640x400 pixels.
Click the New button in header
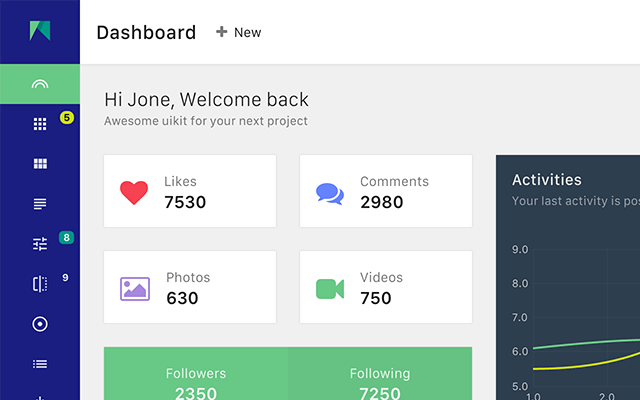(239, 32)
